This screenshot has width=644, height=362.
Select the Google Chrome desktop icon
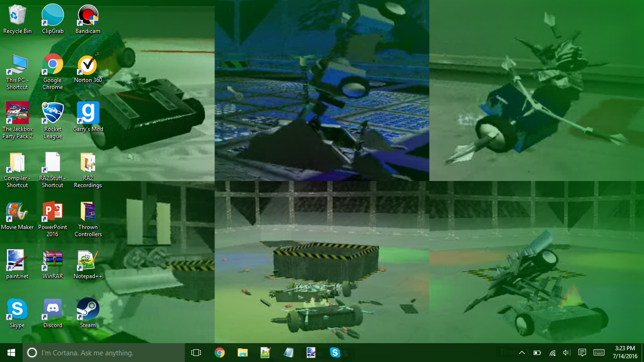(x=53, y=72)
